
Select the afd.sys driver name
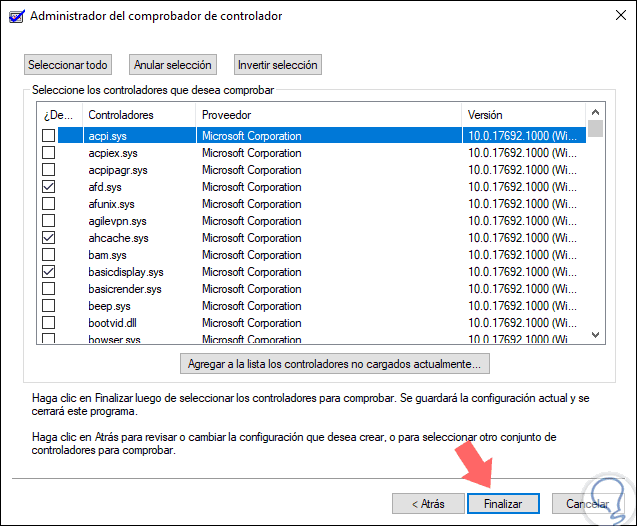point(105,187)
